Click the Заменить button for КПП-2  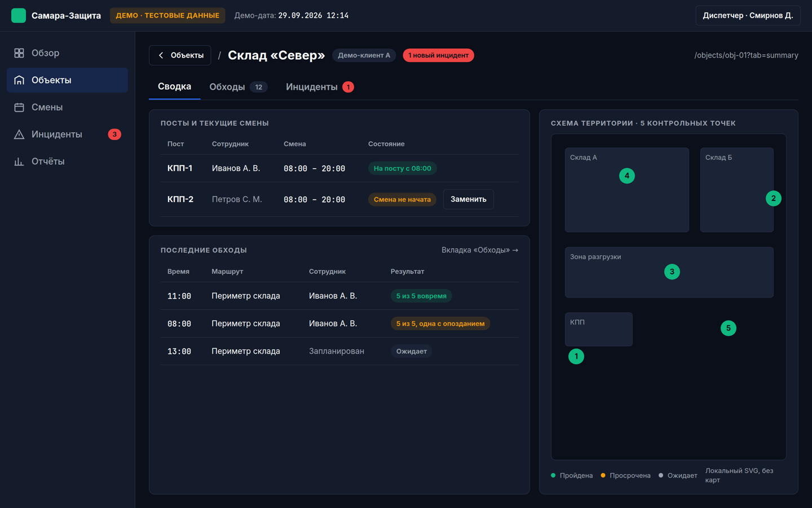(469, 199)
